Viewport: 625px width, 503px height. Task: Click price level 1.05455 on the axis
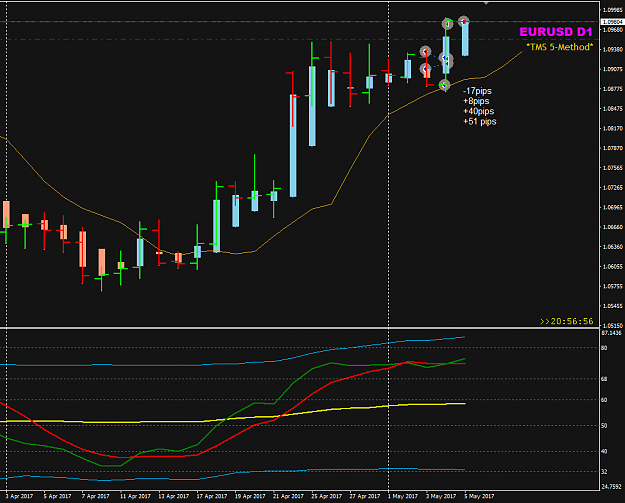click(613, 306)
